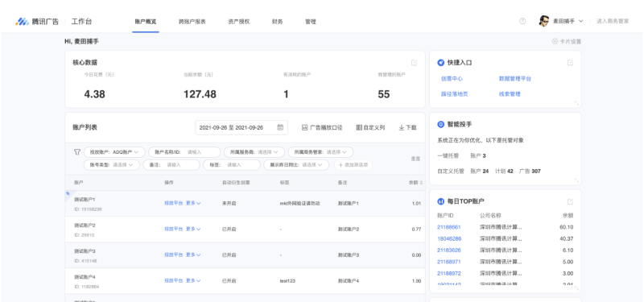644x302 pixels.
Task: Click the date range 2021-09-26 field
Action: coord(242,127)
